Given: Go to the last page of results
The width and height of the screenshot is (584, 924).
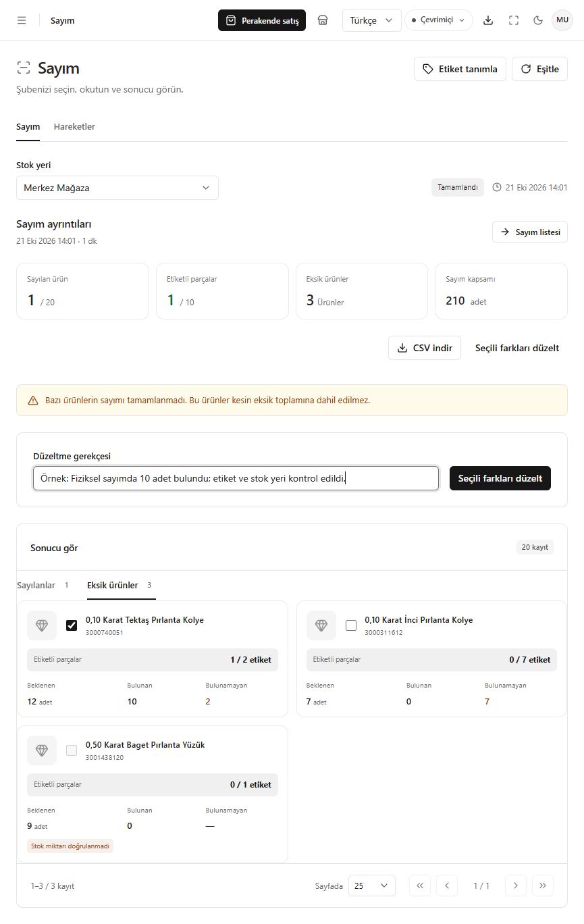Looking at the screenshot, I should [x=543, y=885].
